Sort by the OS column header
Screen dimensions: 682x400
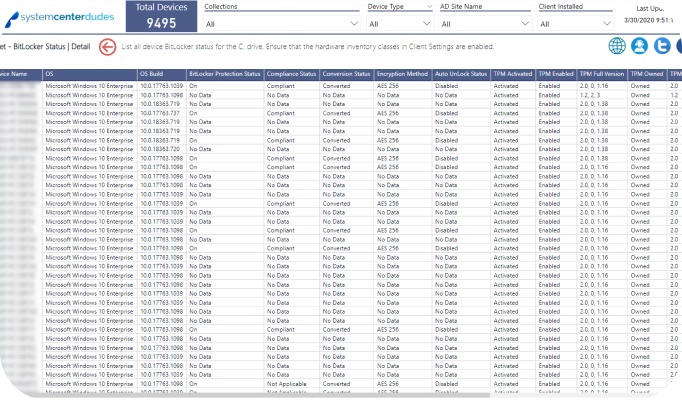(90, 74)
